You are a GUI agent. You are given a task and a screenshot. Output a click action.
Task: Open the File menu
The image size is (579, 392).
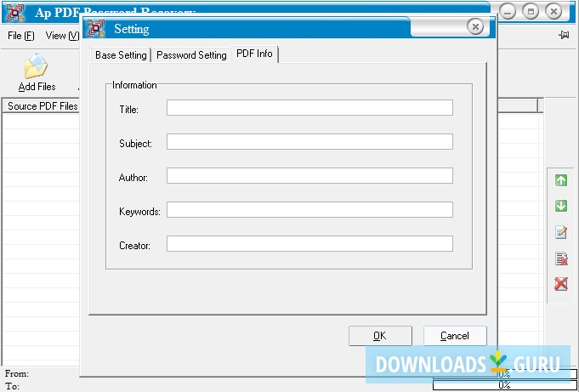tap(21, 36)
